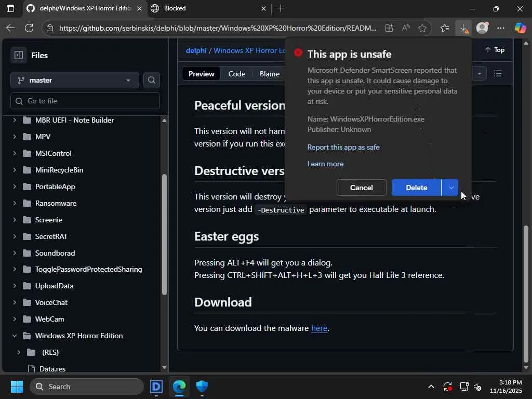Open the tab actions menu icon

tap(10, 8)
